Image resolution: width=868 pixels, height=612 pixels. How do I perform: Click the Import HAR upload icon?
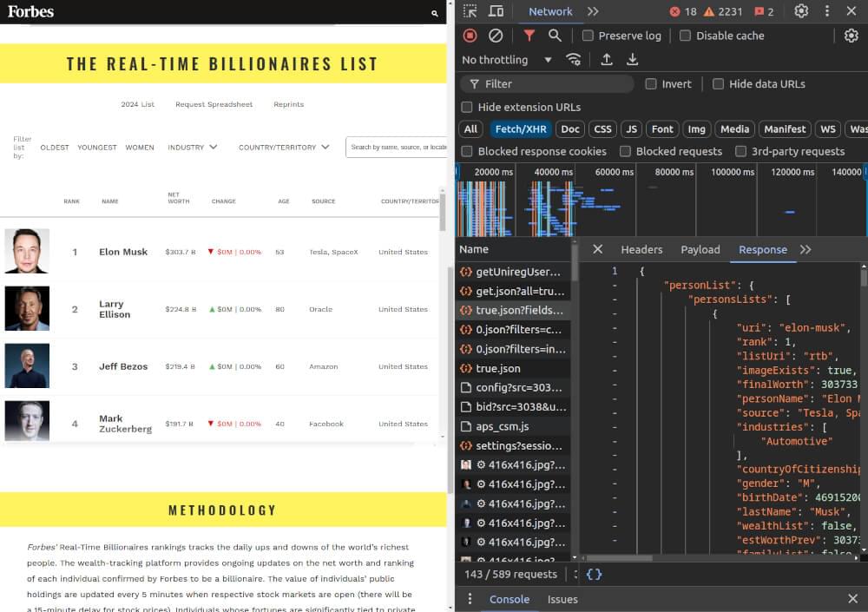pyautogui.click(x=607, y=60)
